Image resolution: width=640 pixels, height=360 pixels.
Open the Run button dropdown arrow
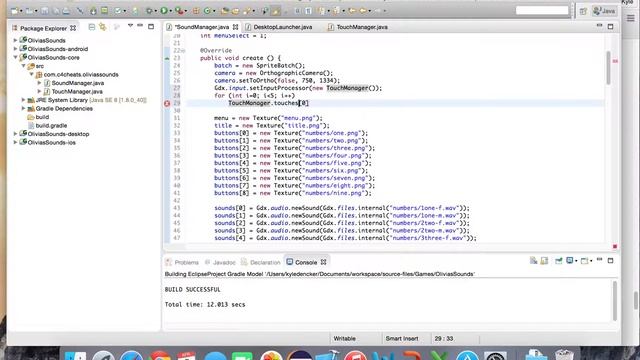[x=171, y=11]
